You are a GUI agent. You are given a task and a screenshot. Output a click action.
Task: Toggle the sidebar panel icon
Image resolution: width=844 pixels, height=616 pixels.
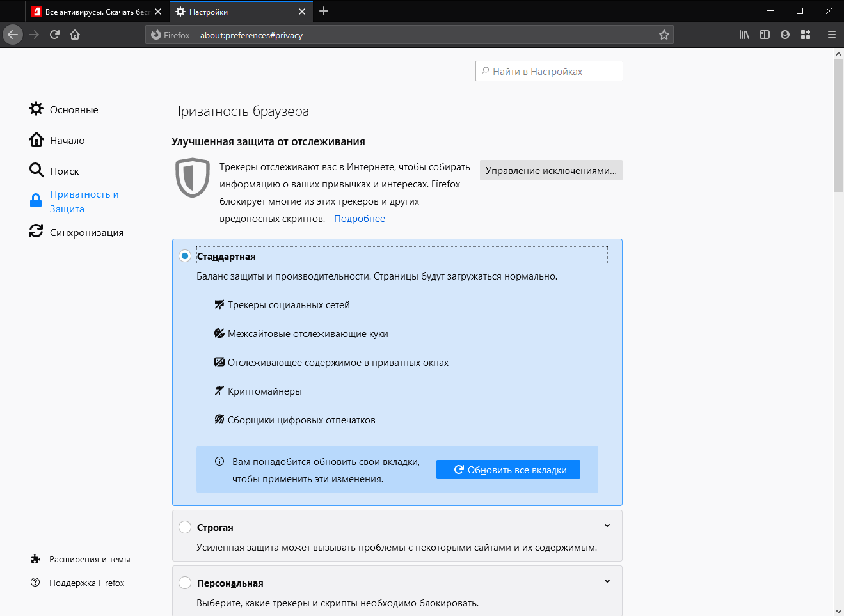pos(764,35)
